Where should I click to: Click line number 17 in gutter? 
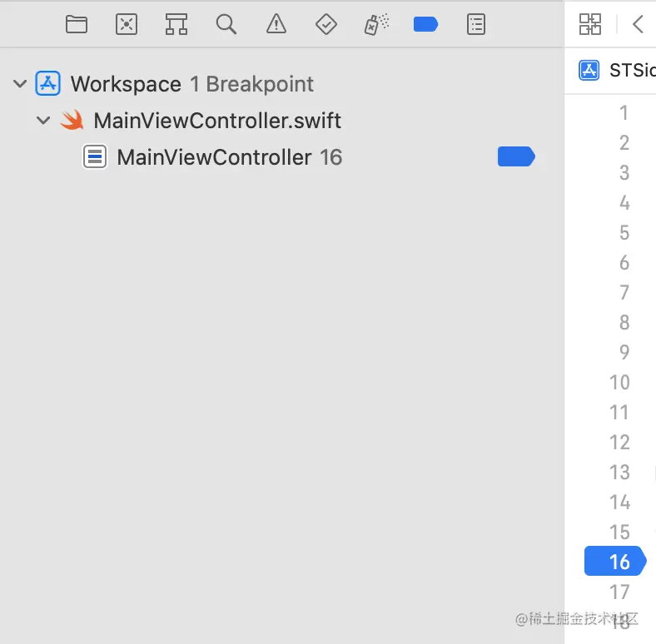tap(619, 592)
